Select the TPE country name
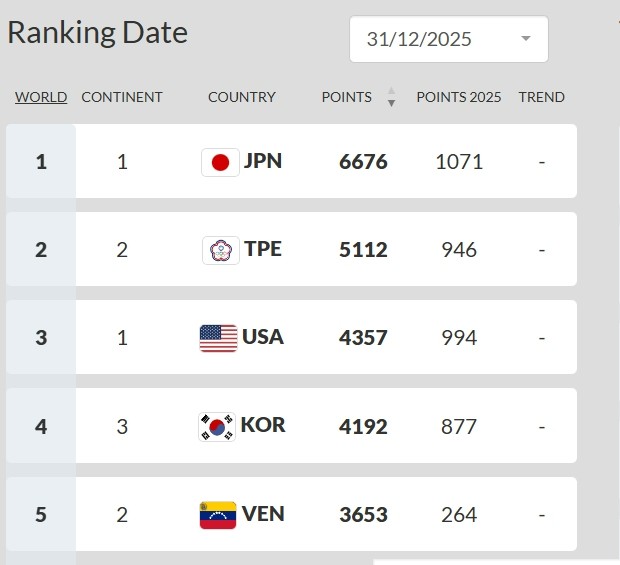The width and height of the screenshot is (620, 565). [x=263, y=249]
